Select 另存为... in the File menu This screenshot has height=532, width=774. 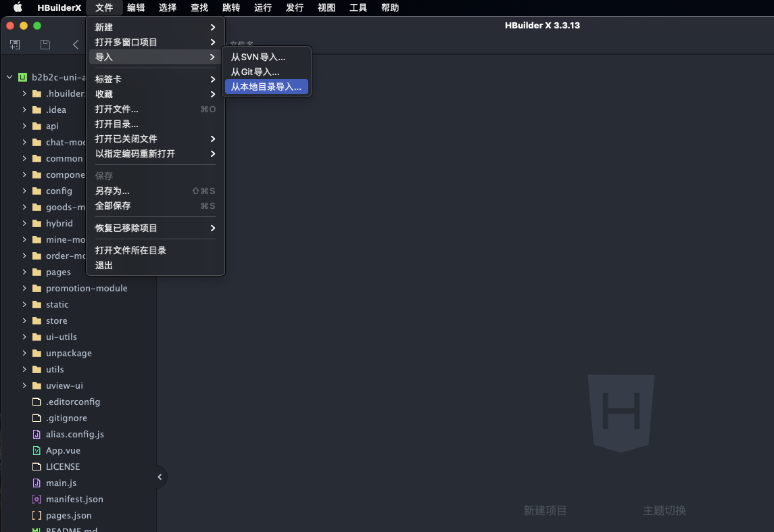click(155, 191)
